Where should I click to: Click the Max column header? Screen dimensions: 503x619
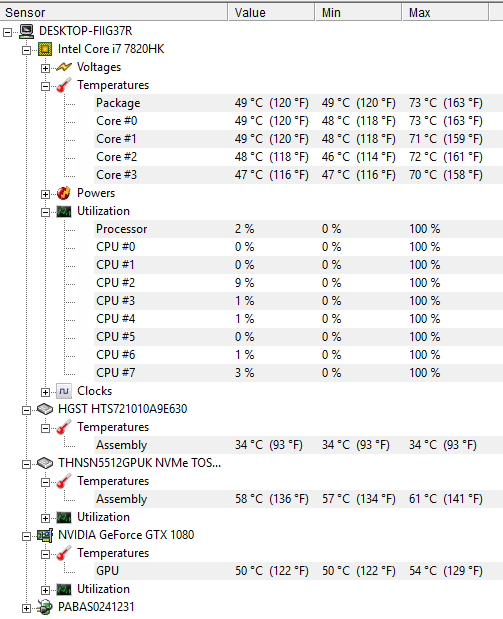pyautogui.click(x=445, y=12)
